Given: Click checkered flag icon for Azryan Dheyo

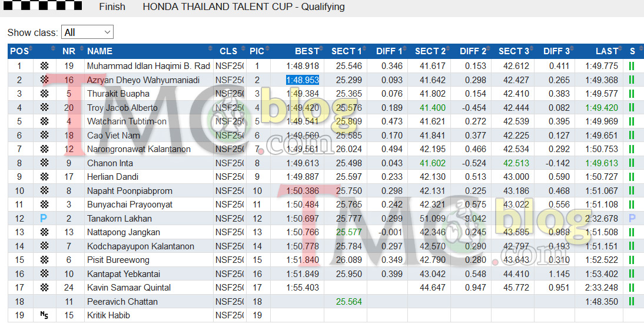Looking at the screenshot, I should pyautogui.click(x=44, y=80).
